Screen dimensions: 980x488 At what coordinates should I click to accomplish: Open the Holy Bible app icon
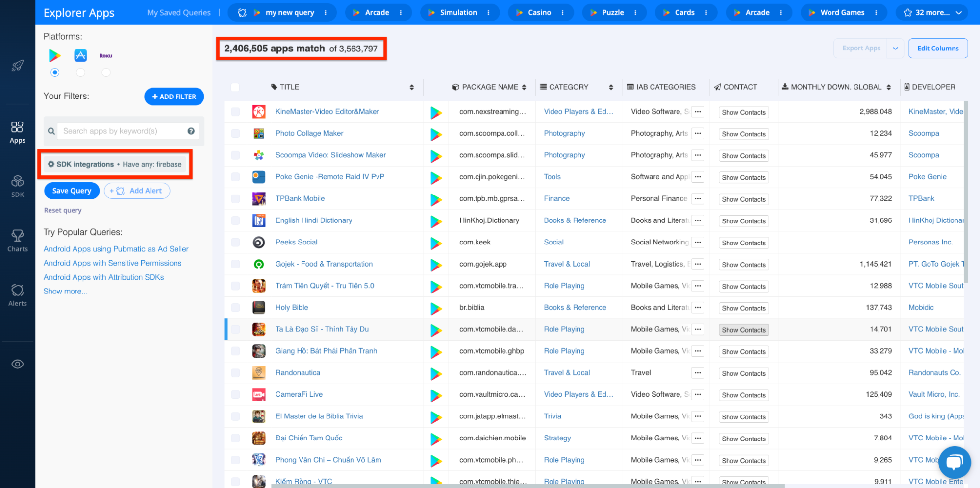click(259, 308)
